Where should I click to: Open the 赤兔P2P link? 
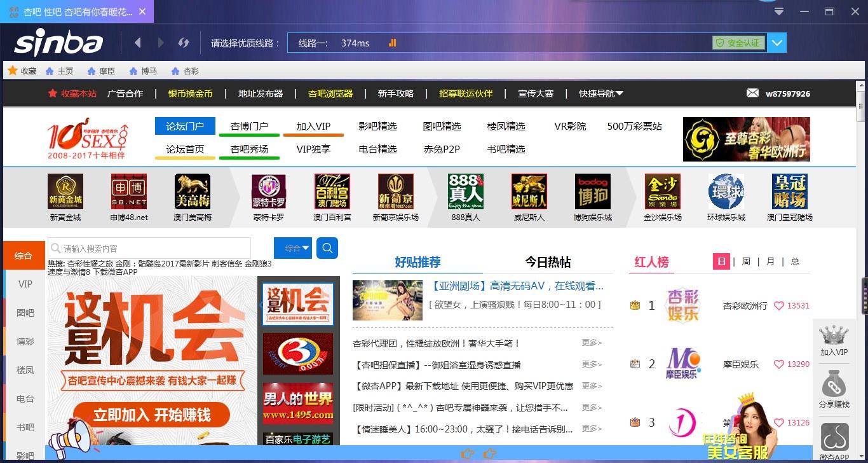click(442, 149)
